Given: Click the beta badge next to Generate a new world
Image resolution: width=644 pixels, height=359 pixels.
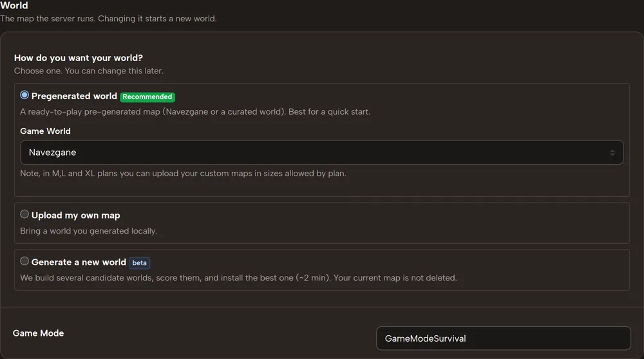Looking at the screenshot, I should (139, 263).
